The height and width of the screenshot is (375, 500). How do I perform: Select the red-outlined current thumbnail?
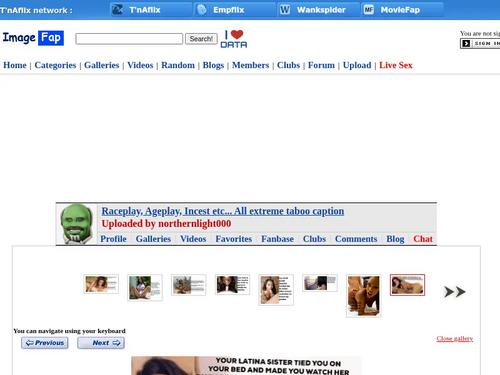point(407,285)
